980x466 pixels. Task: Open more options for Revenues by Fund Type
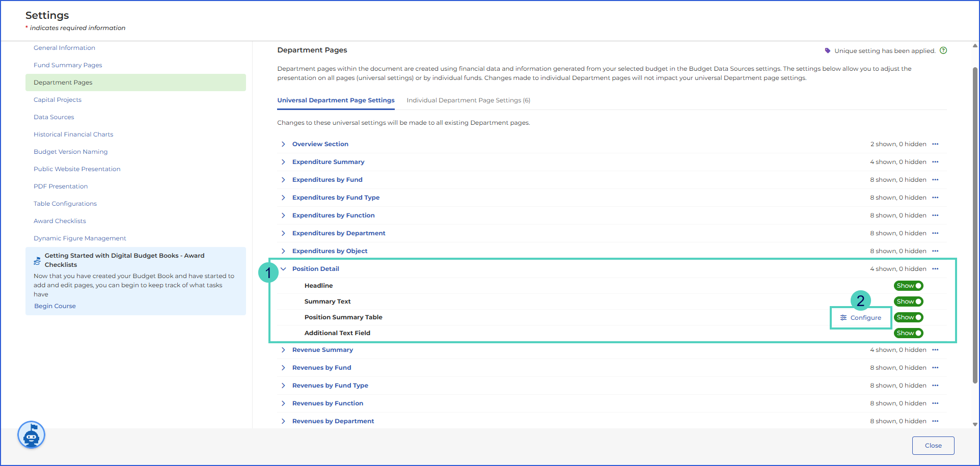pos(935,386)
